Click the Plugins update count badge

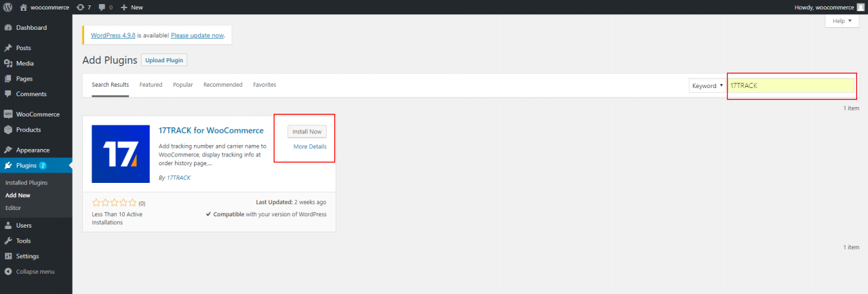[43, 165]
